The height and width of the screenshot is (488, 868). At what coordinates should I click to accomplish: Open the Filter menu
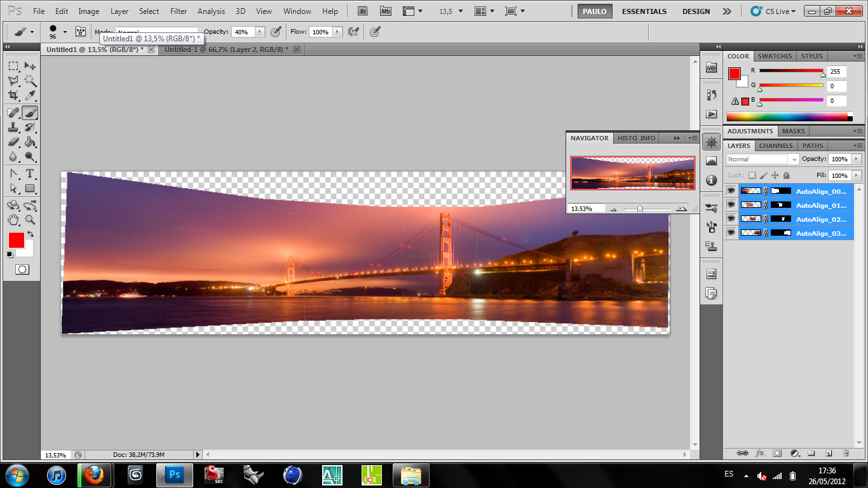(179, 11)
